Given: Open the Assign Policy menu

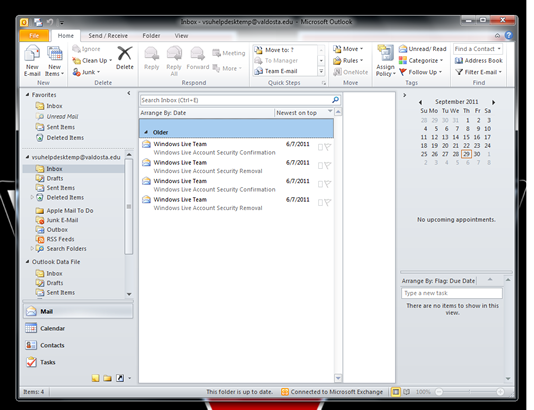Looking at the screenshot, I should point(386,61).
